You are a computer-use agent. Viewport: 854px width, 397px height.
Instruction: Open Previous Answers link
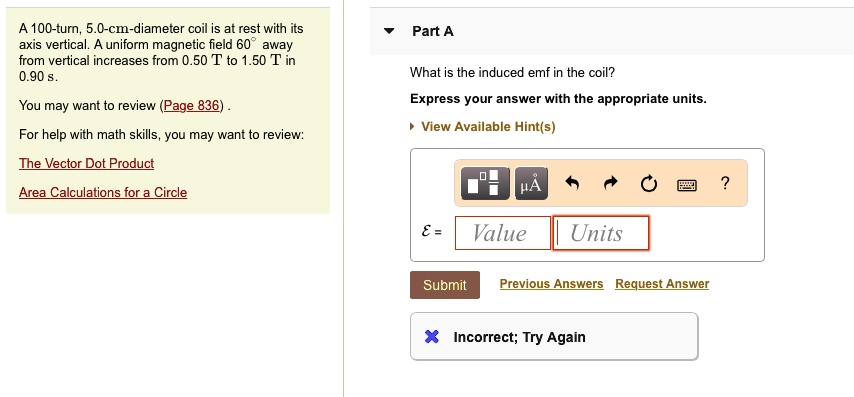pyautogui.click(x=552, y=284)
